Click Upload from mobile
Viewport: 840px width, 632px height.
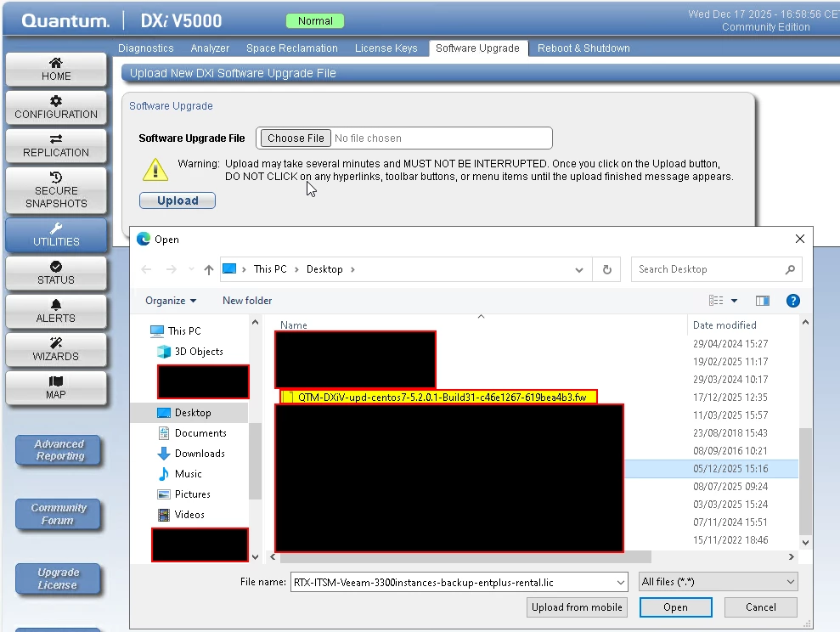tap(577, 607)
